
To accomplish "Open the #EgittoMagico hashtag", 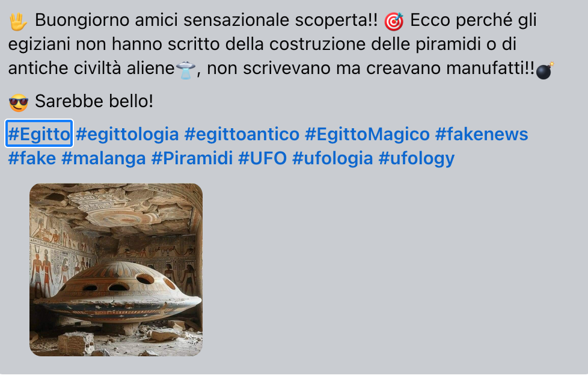I will tap(367, 134).
